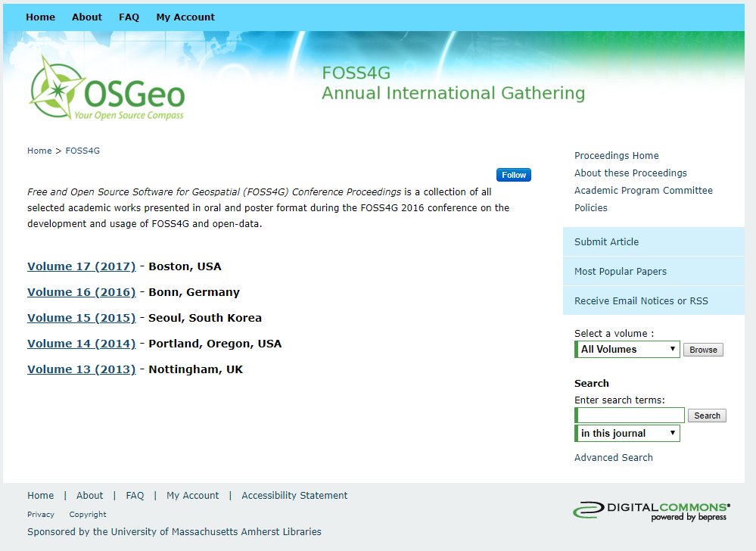Screen dimensions: 756x551
Task: Click Submit Article in sidebar
Action: point(653,241)
